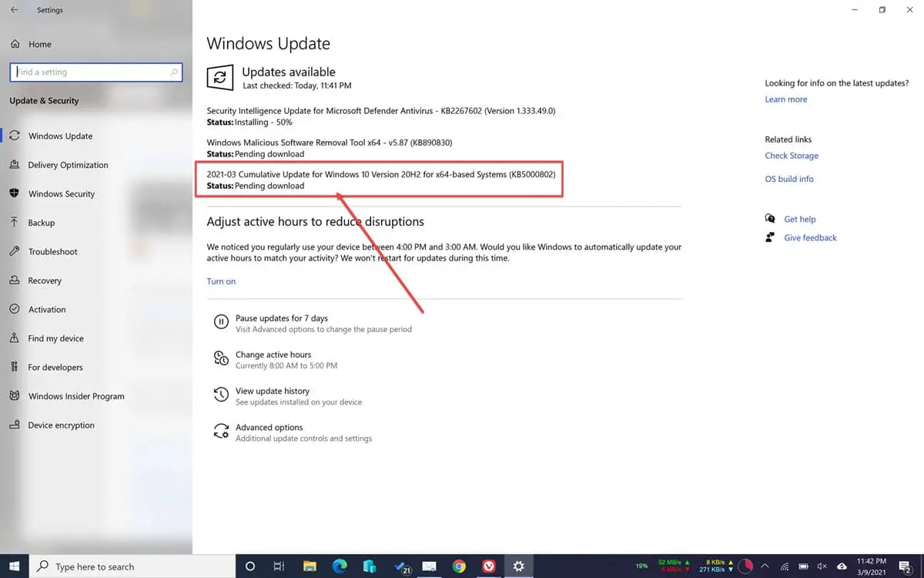Click the Get help chat icon

[x=770, y=219]
